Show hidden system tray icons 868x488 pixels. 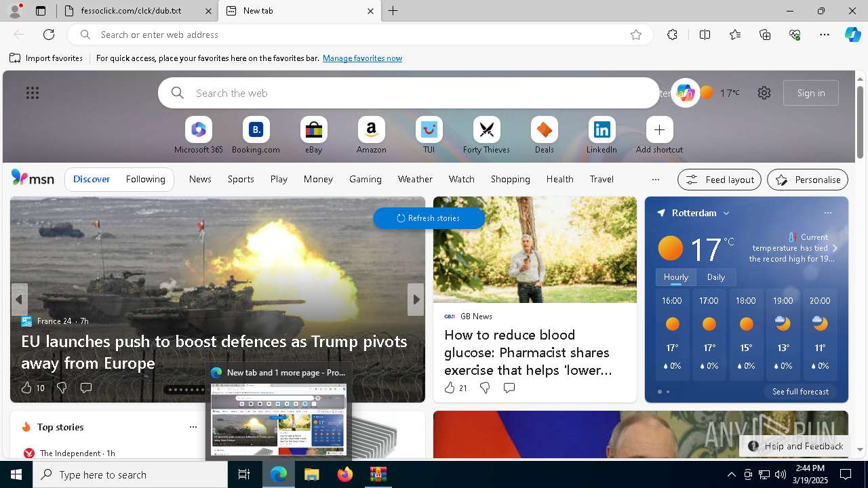pyautogui.click(x=731, y=474)
